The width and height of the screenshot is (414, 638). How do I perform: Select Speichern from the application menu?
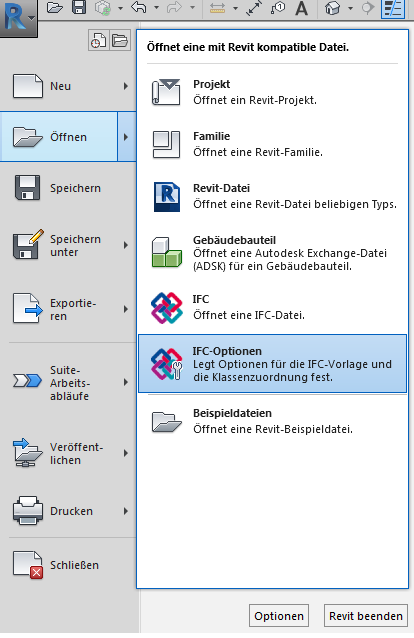click(68, 188)
